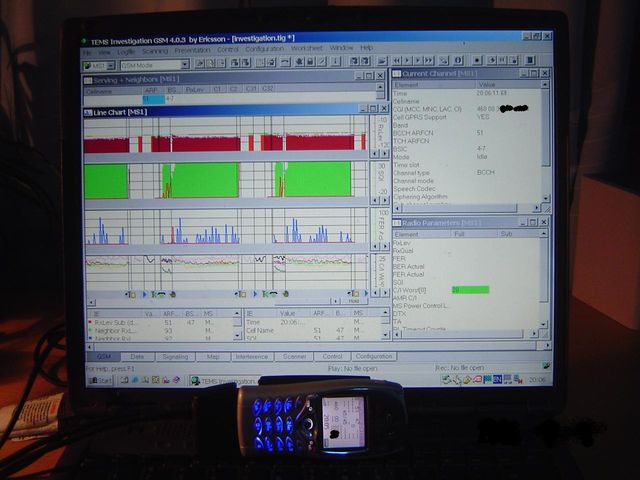Click the 'TCH ARFCN' row in Current Channel
The image size is (640, 480).
coord(467,141)
